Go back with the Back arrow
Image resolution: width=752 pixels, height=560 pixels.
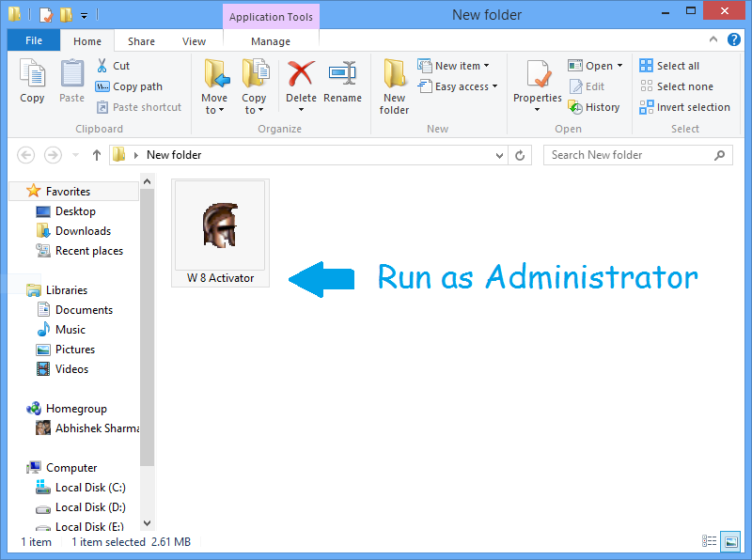(26, 155)
